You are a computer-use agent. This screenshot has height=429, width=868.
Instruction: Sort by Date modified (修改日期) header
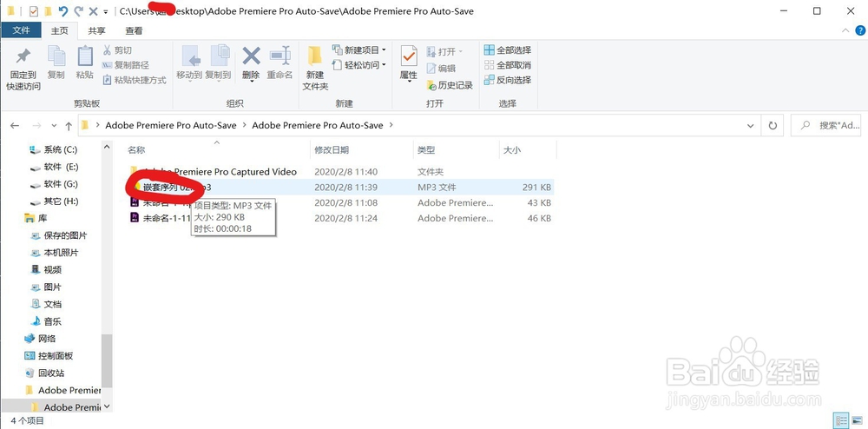[x=332, y=150]
